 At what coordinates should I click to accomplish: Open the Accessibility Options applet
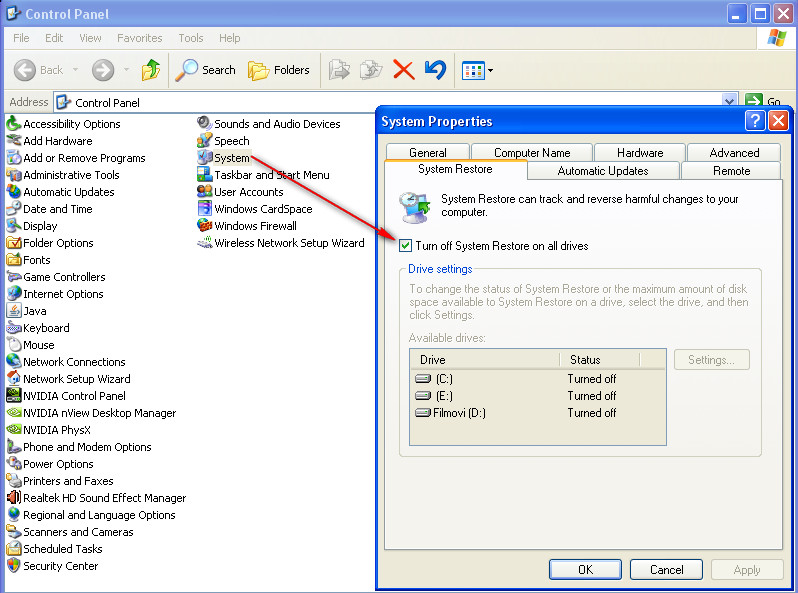64,124
